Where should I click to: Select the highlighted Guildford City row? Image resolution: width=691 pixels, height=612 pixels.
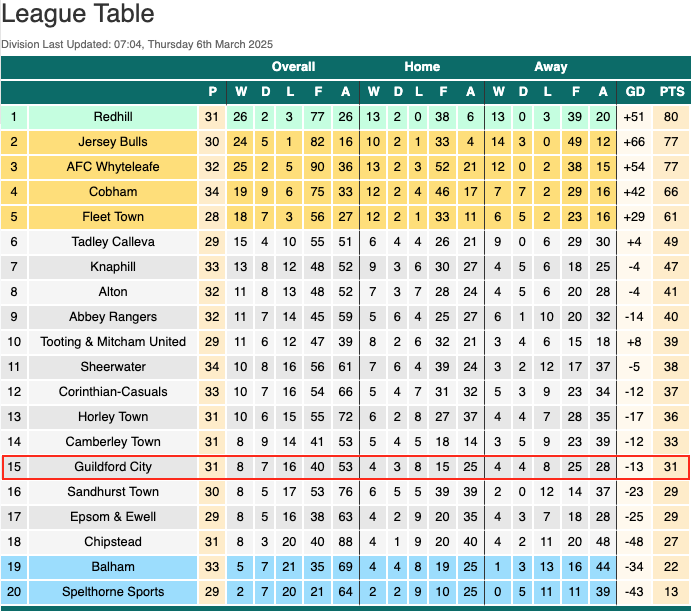point(345,467)
